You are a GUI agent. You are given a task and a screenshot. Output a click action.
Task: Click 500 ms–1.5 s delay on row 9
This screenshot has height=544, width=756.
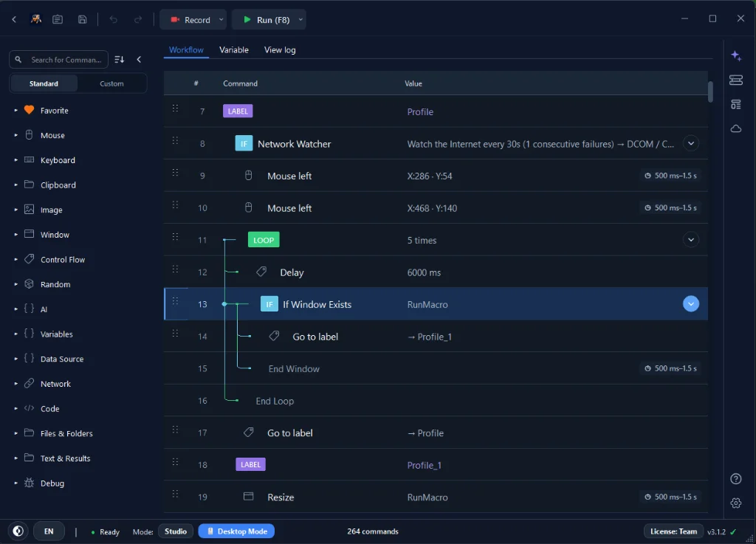[x=670, y=176]
